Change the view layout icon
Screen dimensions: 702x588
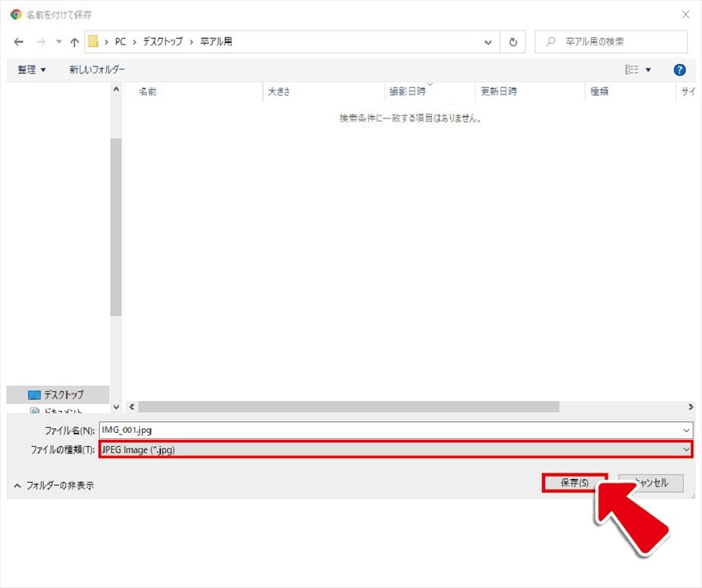pyautogui.click(x=632, y=69)
